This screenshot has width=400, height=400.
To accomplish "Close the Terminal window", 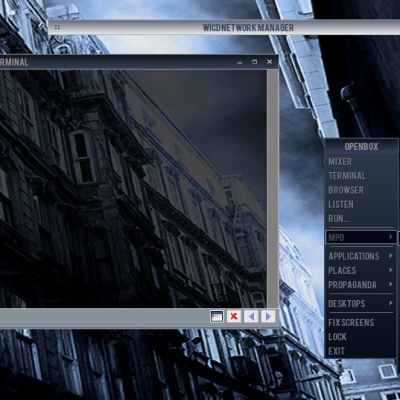I will coord(270,62).
